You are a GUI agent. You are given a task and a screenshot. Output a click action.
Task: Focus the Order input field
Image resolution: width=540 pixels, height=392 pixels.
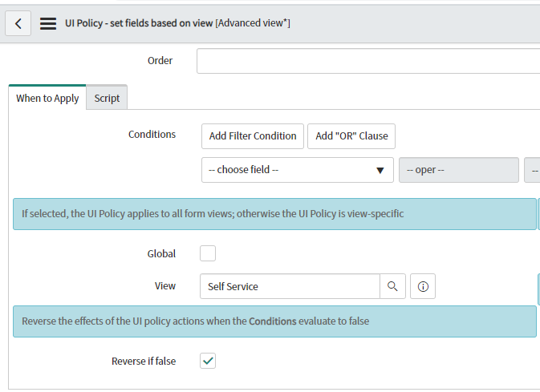(368, 61)
